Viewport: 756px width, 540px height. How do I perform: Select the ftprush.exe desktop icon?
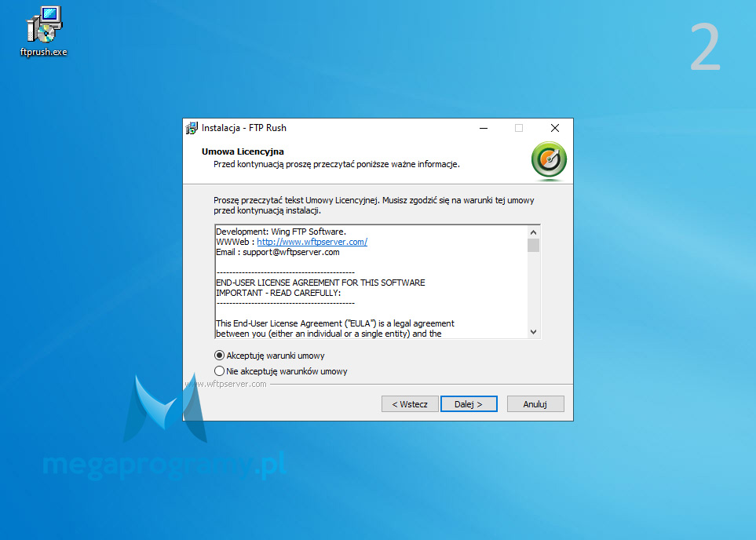point(44,32)
